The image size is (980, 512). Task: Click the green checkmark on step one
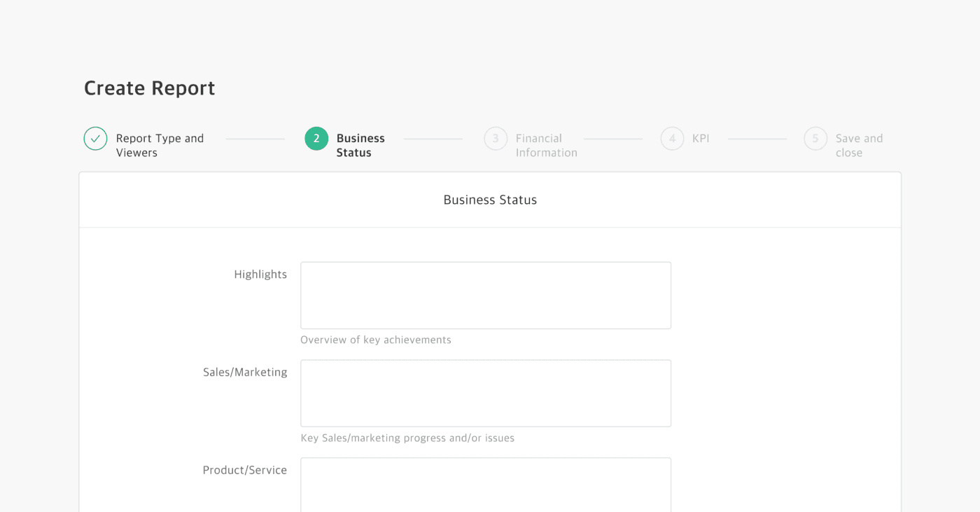point(95,138)
